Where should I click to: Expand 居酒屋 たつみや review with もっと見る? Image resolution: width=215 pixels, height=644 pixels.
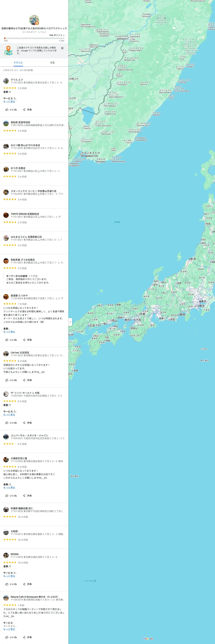pyautogui.click(x=9, y=332)
